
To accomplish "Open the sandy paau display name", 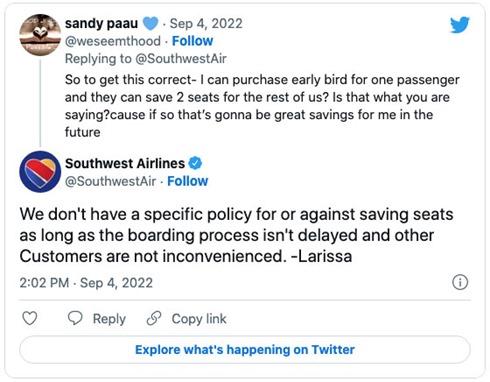I will pos(101,24).
